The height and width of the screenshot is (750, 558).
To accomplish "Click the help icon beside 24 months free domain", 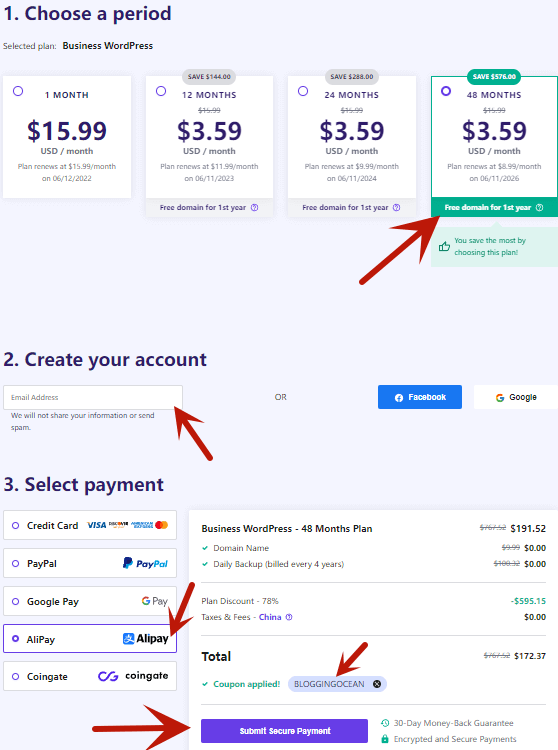I will click(396, 208).
